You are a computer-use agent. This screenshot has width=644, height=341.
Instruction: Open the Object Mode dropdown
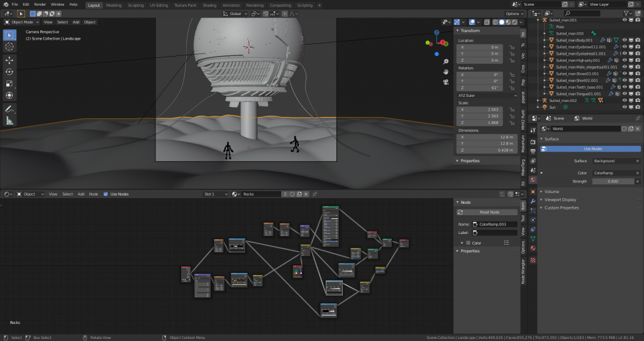(22, 22)
